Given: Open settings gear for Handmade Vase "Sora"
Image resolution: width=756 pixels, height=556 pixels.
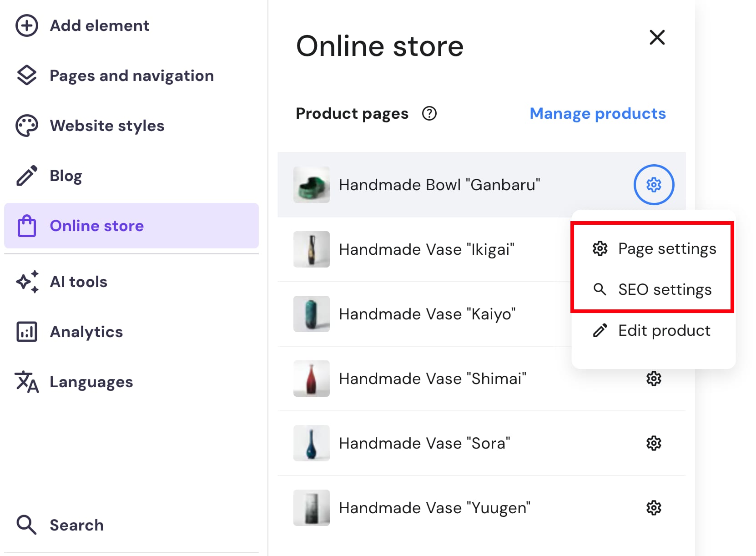Looking at the screenshot, I should pos(654,443).
